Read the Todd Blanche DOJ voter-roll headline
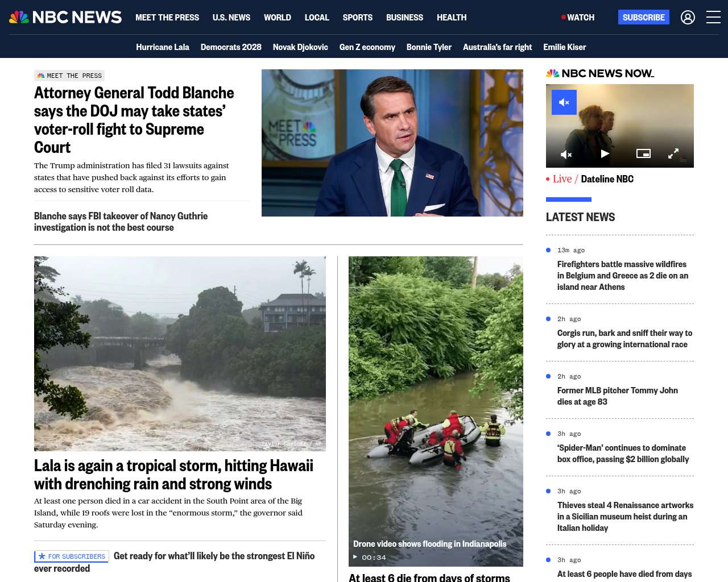 [134, 120]
